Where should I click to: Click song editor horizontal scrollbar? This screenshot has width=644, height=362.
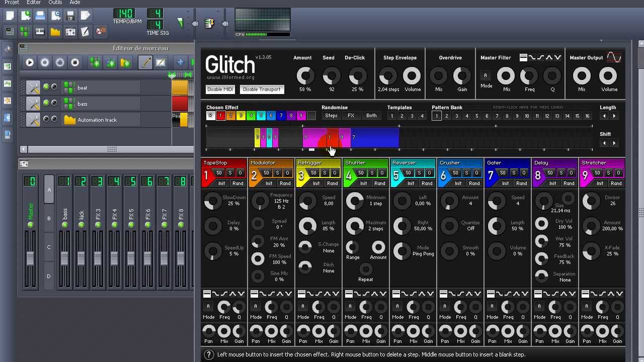[112, 149]
